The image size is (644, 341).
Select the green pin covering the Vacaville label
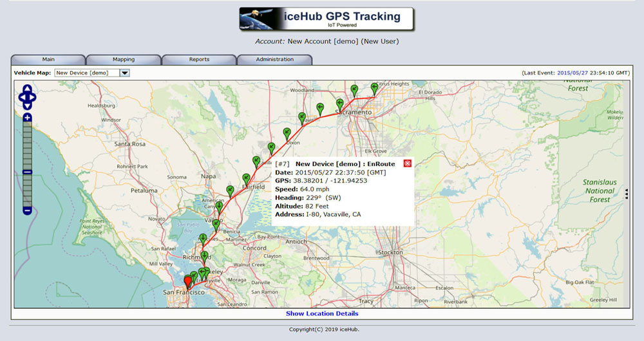(256, 162)
